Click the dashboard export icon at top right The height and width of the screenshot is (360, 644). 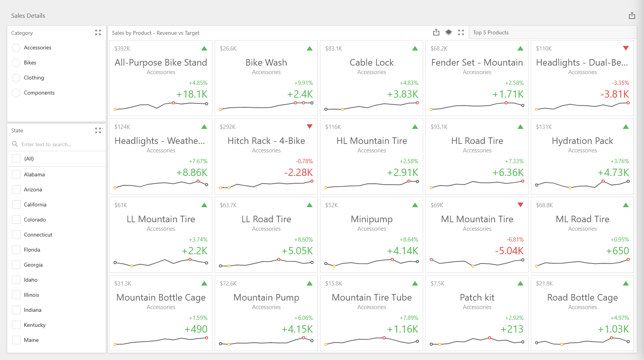pyautogui.click(x=632, y=15)
